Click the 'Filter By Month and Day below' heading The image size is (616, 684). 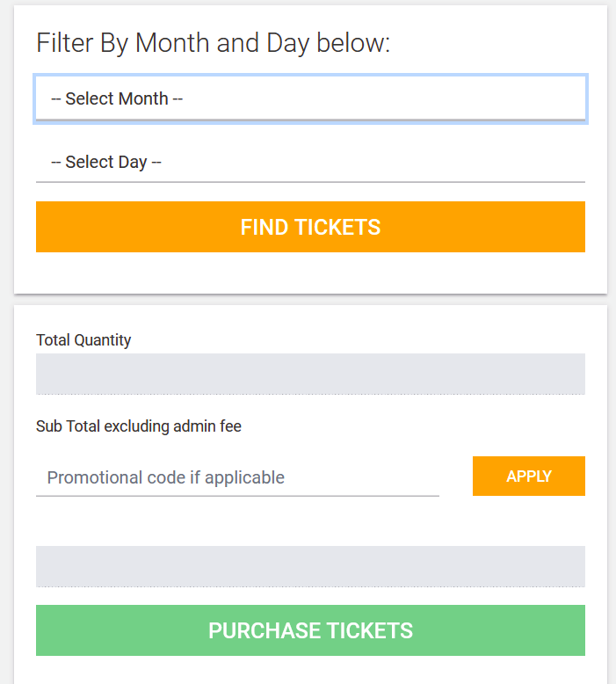(213, 43)
